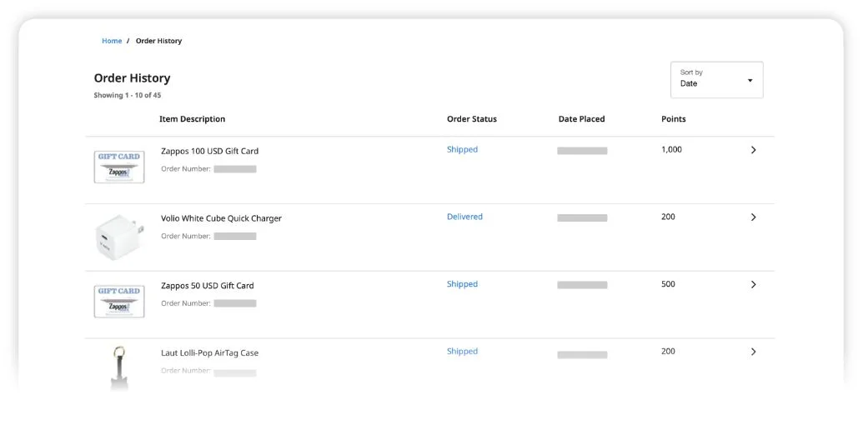Click Shipped status for Zappos 100 USD card
868x440 pixels.
coord(462,149)
